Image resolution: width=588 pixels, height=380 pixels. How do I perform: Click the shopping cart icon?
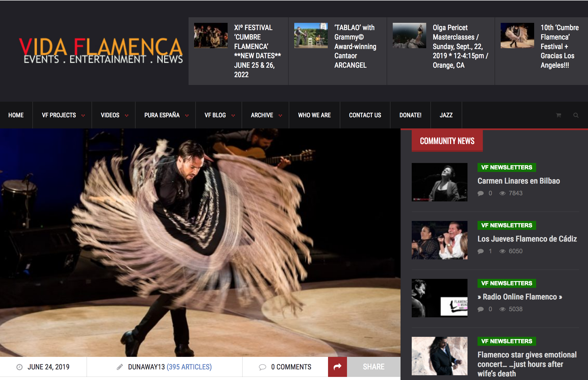click(558, 115)
